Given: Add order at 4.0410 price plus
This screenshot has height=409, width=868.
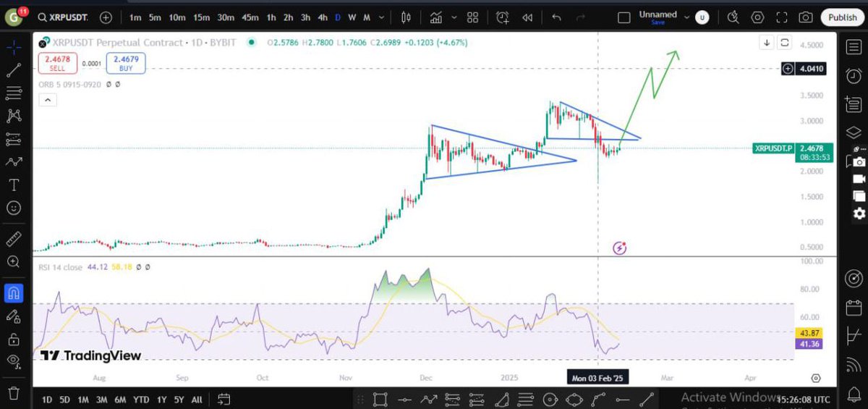Looking at the screenshot, I should pyautogui.click(x=788, y=69).
